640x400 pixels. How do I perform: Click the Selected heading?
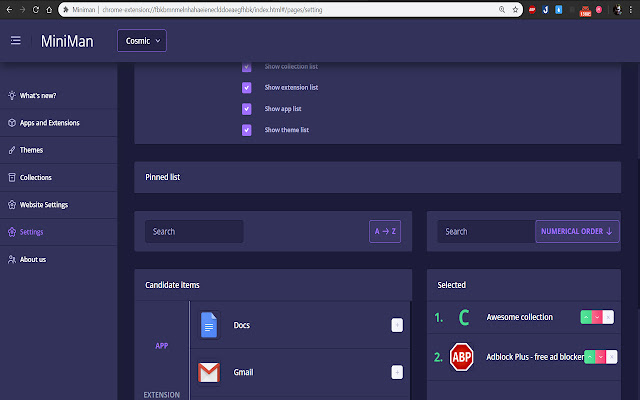451,285
